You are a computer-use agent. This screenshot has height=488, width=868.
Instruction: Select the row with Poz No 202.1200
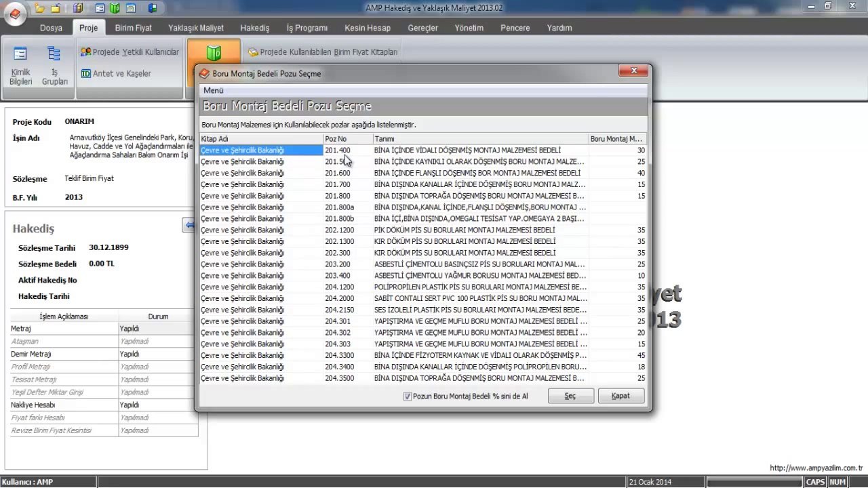pyautogui.click(x=423, y=230)
